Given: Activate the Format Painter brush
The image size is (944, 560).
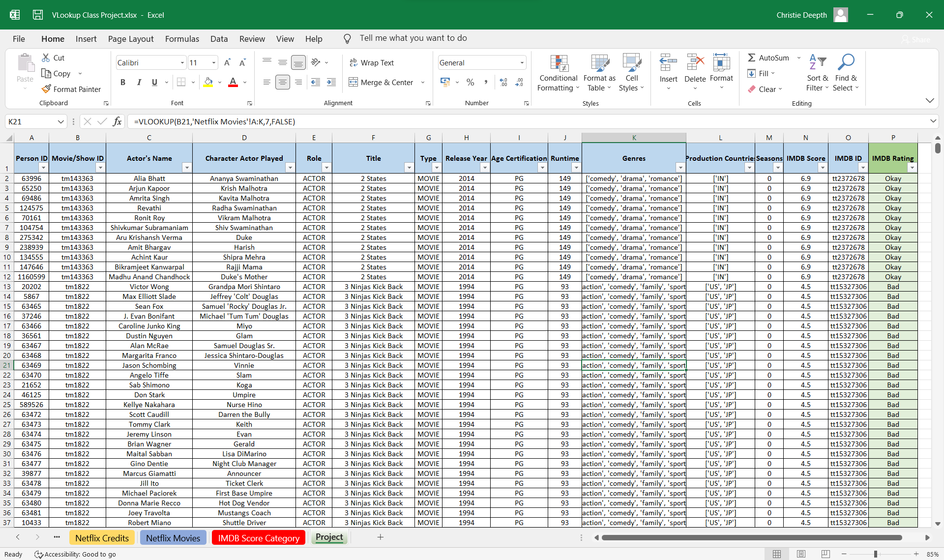Looking at the screenshot, I should [46, 89].
